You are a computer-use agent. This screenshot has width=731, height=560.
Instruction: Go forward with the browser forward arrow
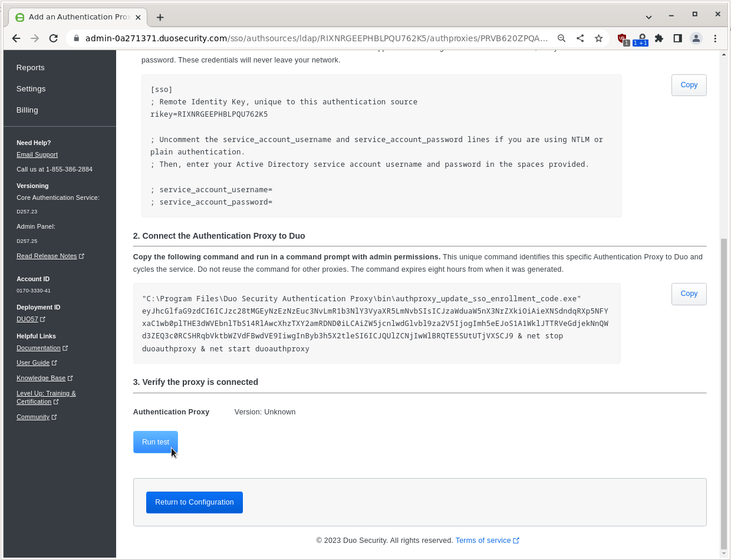click(x=35, y=38)
